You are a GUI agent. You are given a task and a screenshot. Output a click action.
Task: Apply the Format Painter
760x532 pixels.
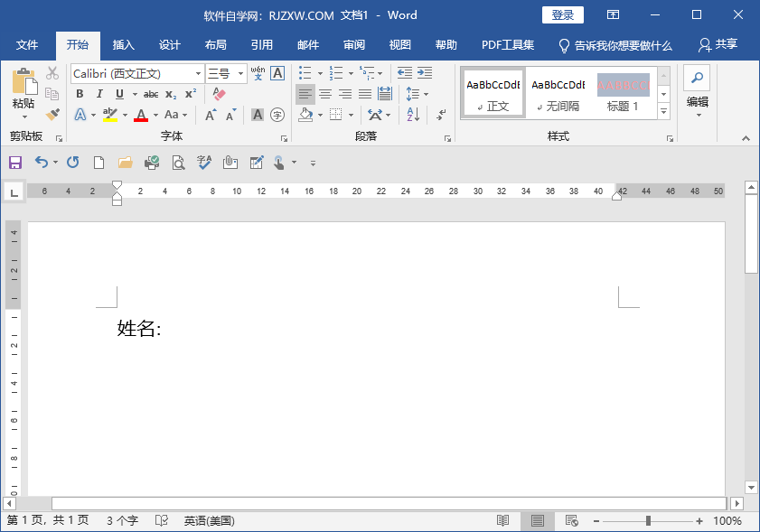pos(52,115)
